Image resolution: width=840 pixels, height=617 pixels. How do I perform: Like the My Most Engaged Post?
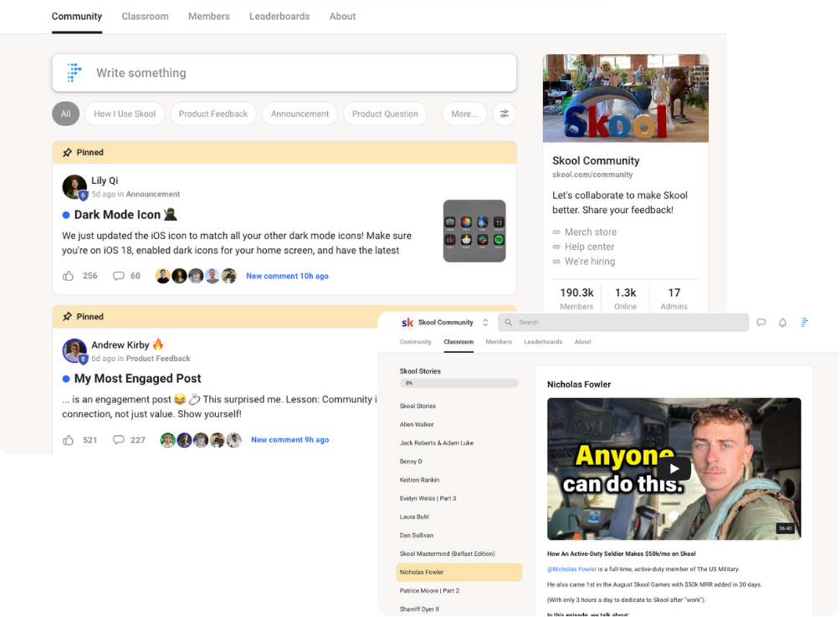pyautogui.click(x=68, y=440)
